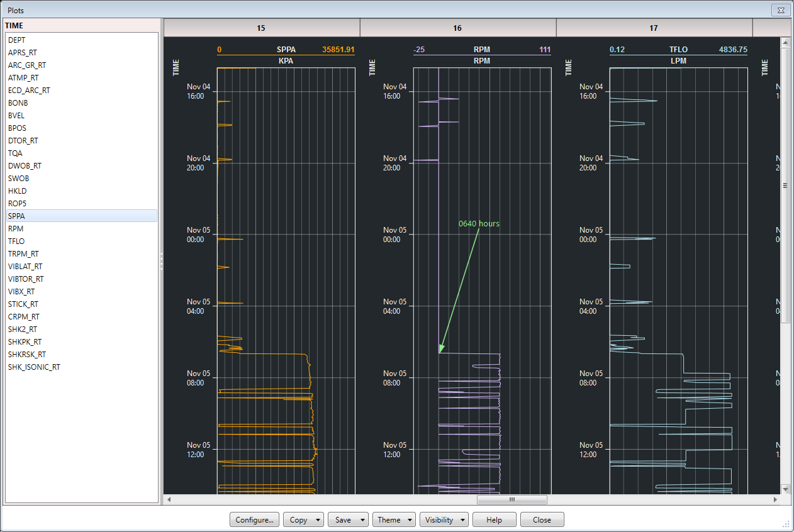Click the Help button
Viewport: 794px width, 532px height.
pos(494,519)
